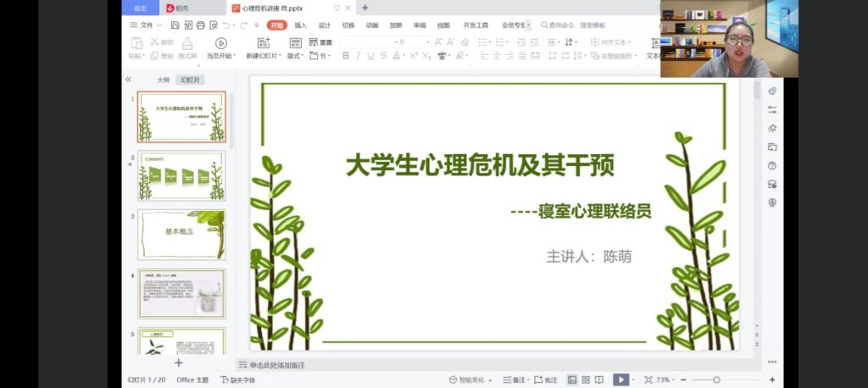Start slideshow from current slide (当页开始)
The height and width of the screenshot is (388, 868).
tap(220, 43)
